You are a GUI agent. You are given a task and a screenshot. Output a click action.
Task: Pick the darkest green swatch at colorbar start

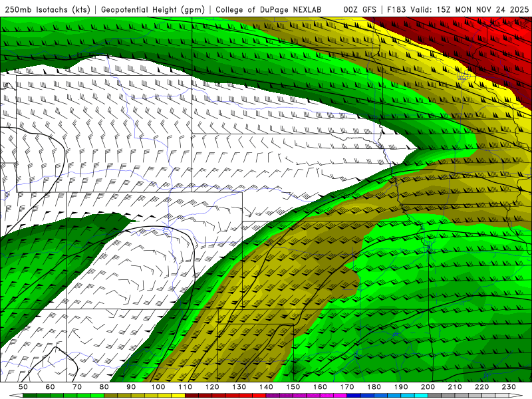pyautogui.click(x=30, y=395)
